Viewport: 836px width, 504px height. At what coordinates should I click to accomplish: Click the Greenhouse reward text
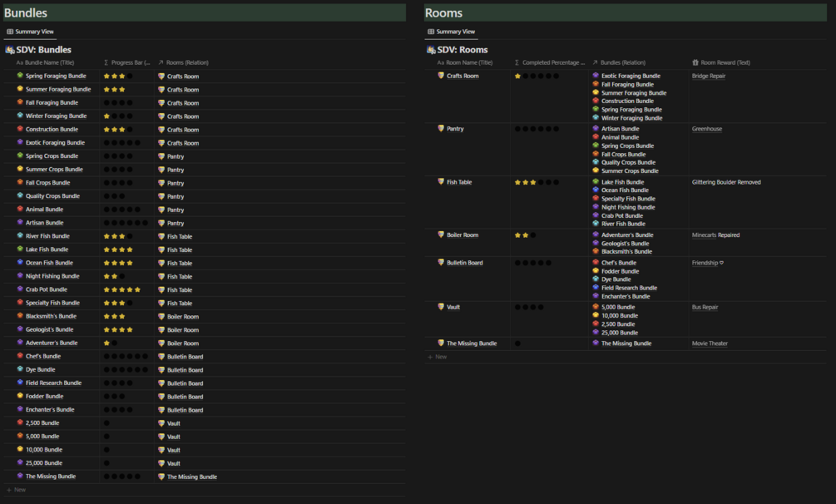707,129
